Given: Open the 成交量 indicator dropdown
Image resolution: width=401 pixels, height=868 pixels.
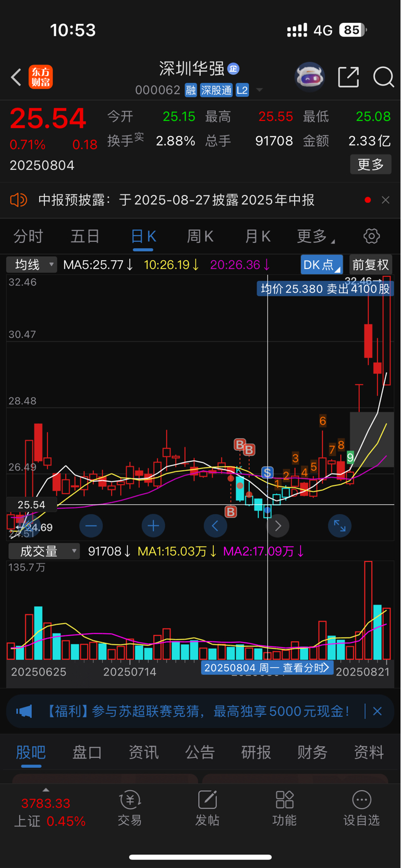Looking at the screenshot, I should [44, 552].
